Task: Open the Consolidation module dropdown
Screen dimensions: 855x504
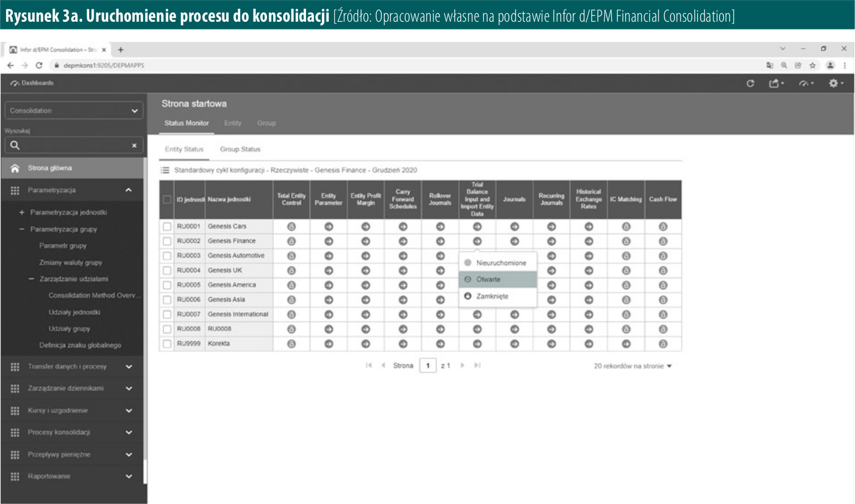Action: coord(74,110)
